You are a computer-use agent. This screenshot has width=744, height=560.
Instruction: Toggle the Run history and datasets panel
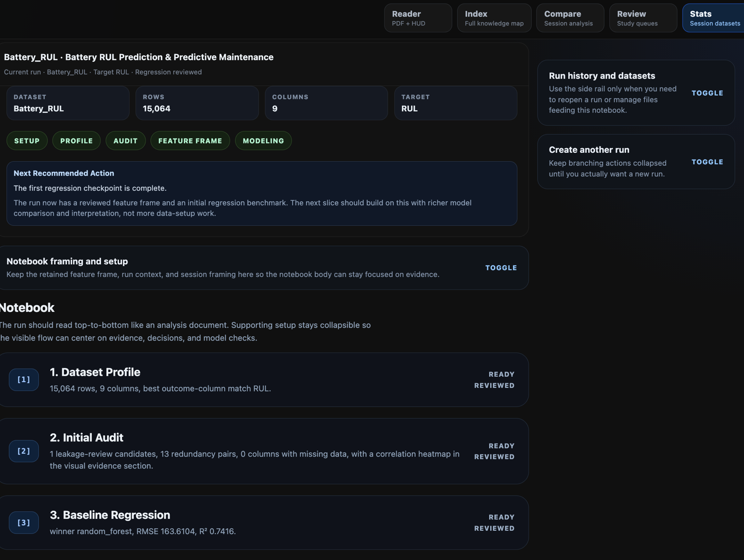pos(707,93)
